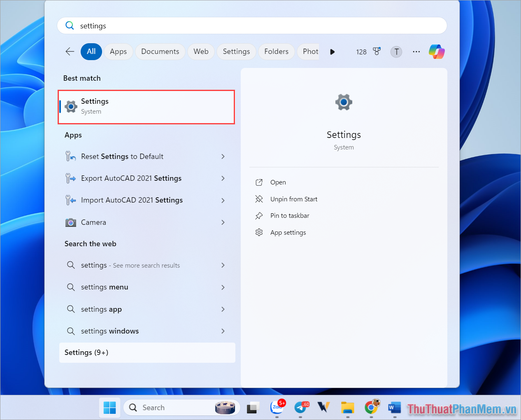Click the search magnifier icon in the search box
Viewport: 521px width, 420px height.
click(70, 26)
